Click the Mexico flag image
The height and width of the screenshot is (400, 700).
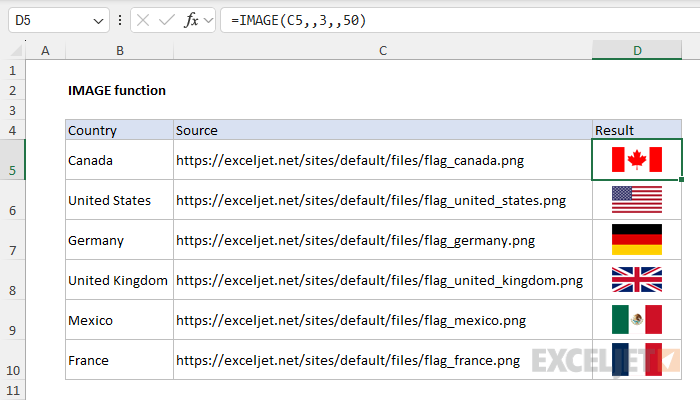coord(637,320)
